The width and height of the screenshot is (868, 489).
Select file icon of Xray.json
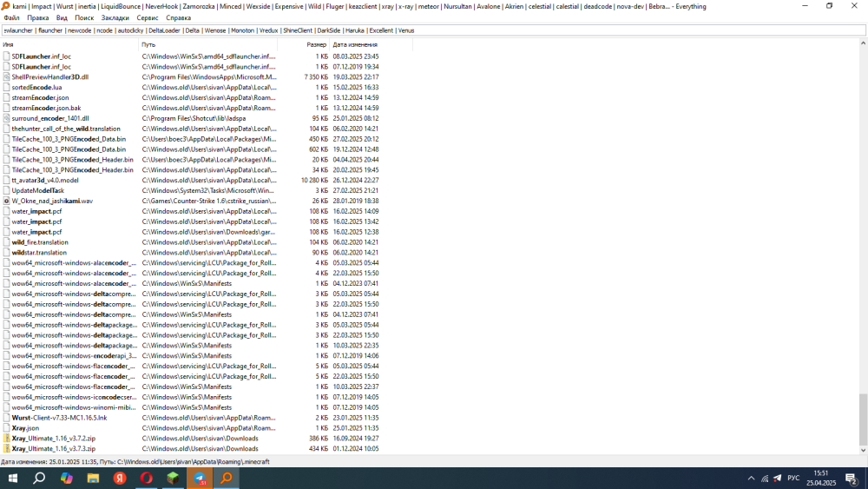(7, 428)
